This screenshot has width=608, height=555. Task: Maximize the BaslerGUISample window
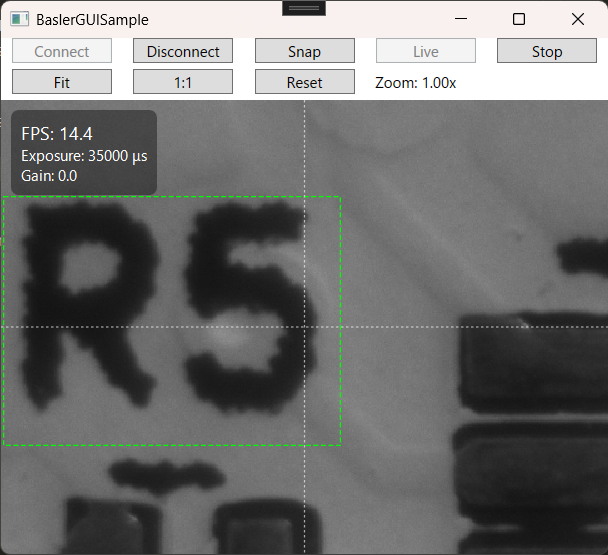click(519, 19)
